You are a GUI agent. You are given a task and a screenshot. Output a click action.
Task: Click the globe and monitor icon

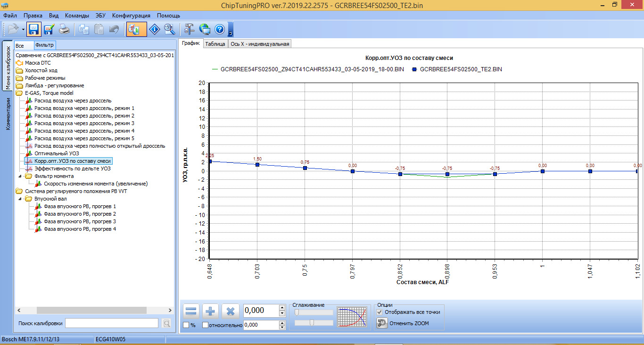pos(205,29)
